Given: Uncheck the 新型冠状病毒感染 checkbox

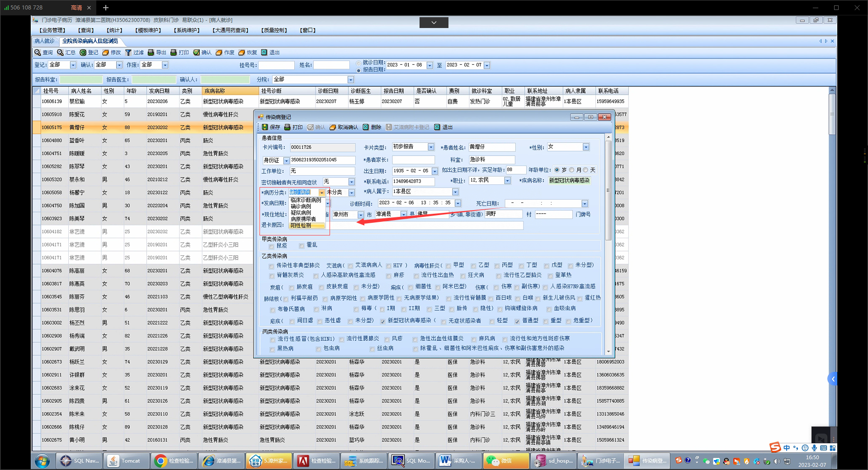Looking at the screenshot, I should (383, 321).
